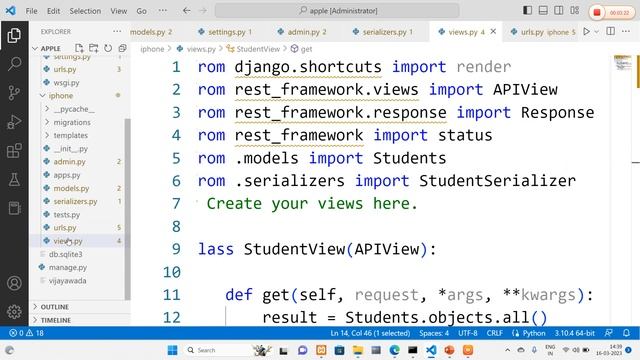This screenshot has height=360, width=640.
Task: Open the File menu
Action: (31, 11)
